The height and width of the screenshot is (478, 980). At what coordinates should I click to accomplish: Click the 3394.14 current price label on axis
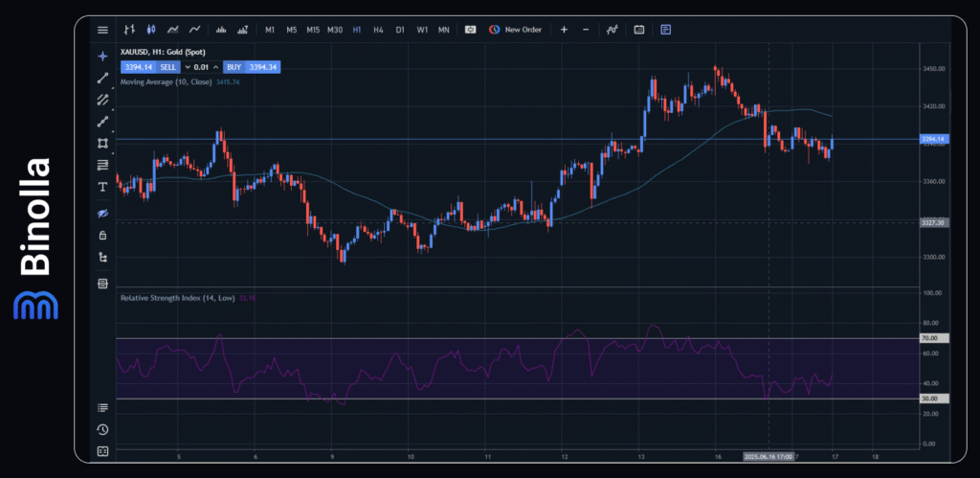[x=934, y=139]
